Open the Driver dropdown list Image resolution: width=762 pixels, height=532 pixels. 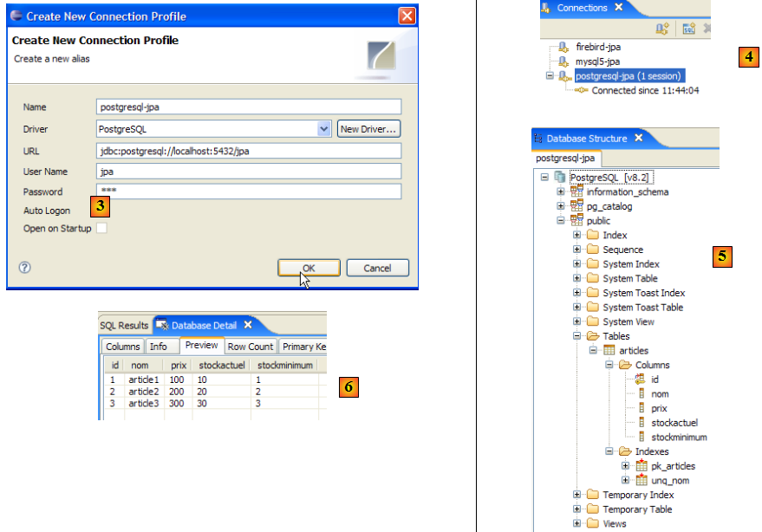click(324, 129)
